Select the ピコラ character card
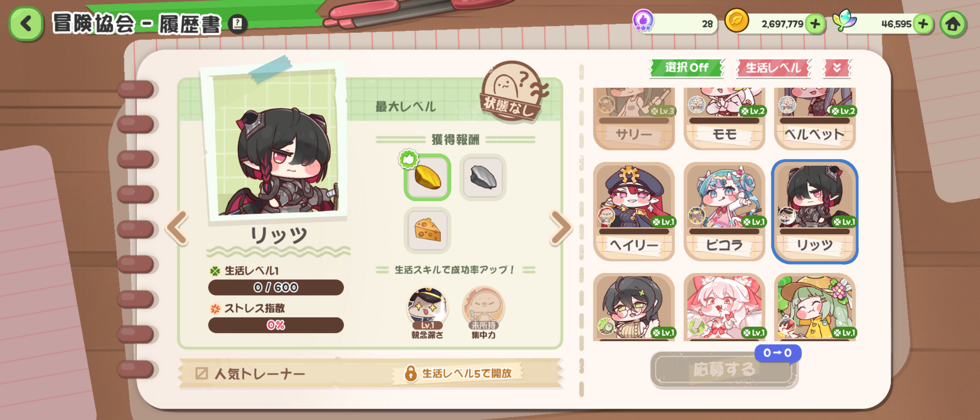 point(724,212)
